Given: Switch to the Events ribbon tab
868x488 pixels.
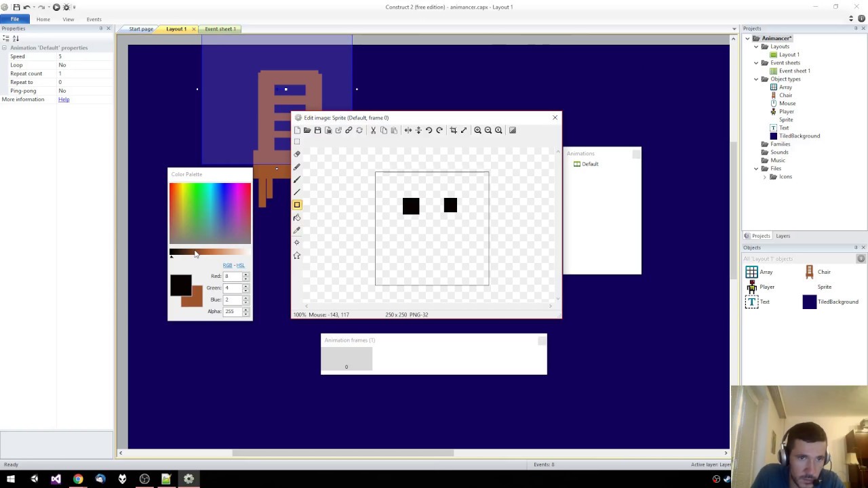Looking at the screenshot, I should 94,19.
